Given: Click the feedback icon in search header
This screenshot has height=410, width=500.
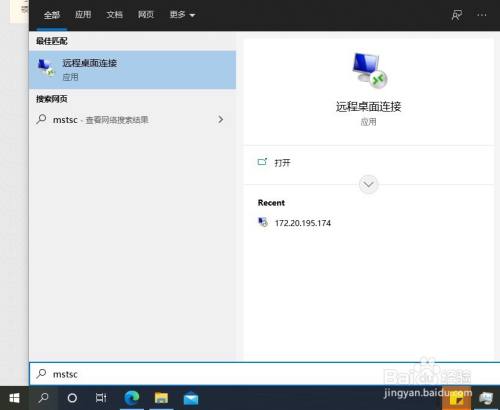Looking at the screenshot, I should (457, 15).
